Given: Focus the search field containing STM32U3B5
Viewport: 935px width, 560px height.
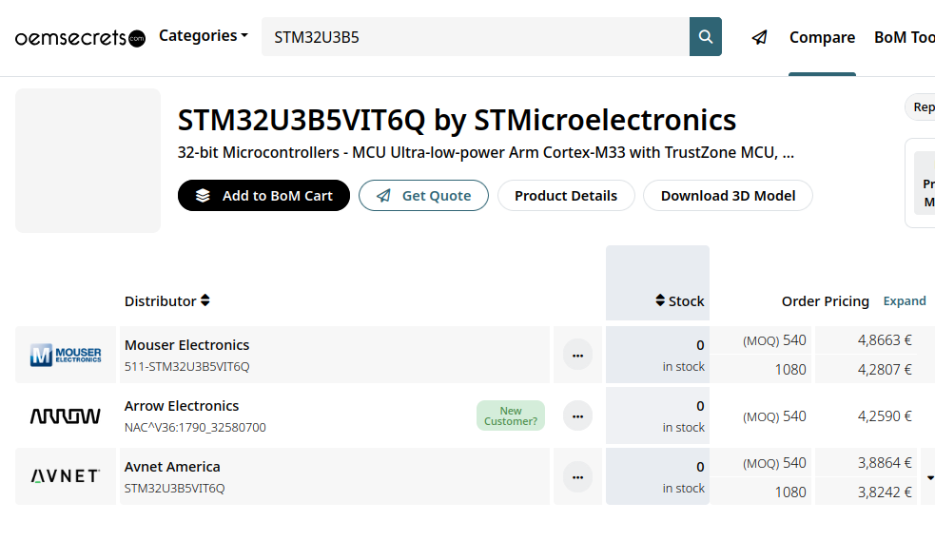Looking at the screenshot, I should tap(476, 37).
